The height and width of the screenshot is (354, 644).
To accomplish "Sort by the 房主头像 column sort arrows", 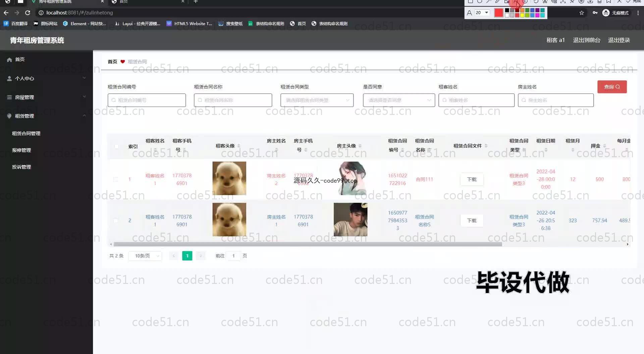I will click(360, 146).
